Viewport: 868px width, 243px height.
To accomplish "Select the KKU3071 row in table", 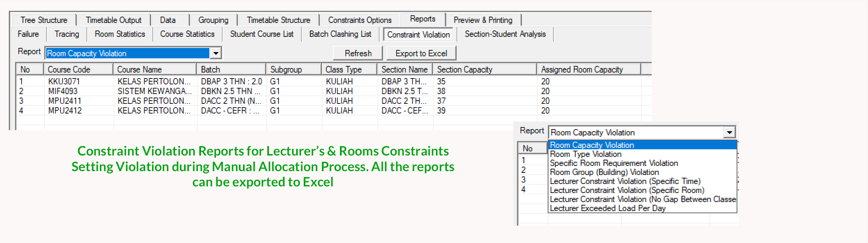I will (64, 82).
